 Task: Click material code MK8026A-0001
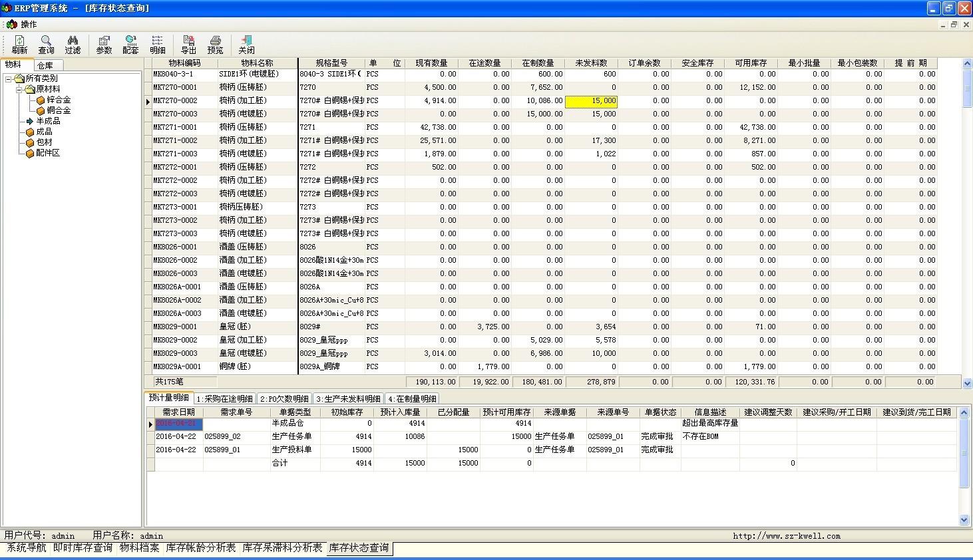tap(178, 287)
